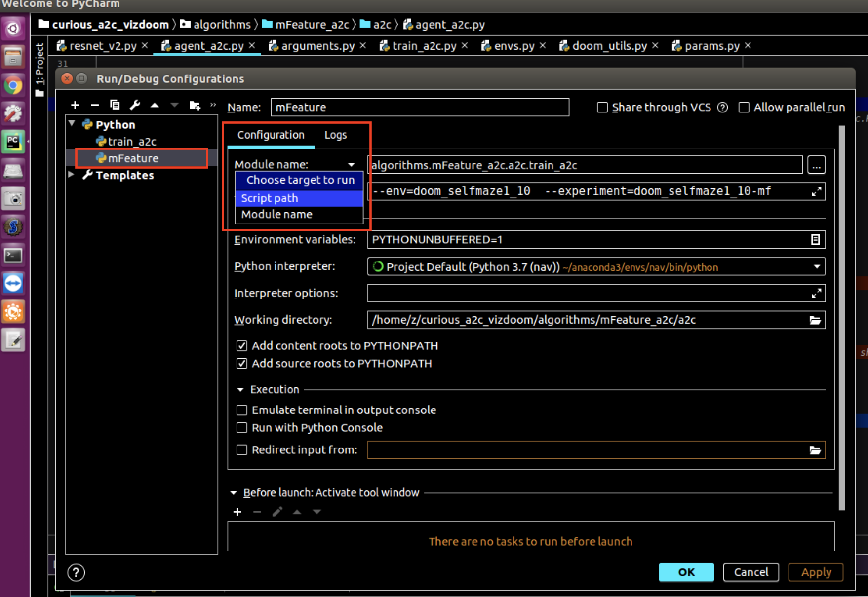Create a new folder for configurations
868x597 pixels.
pos(195,105)
